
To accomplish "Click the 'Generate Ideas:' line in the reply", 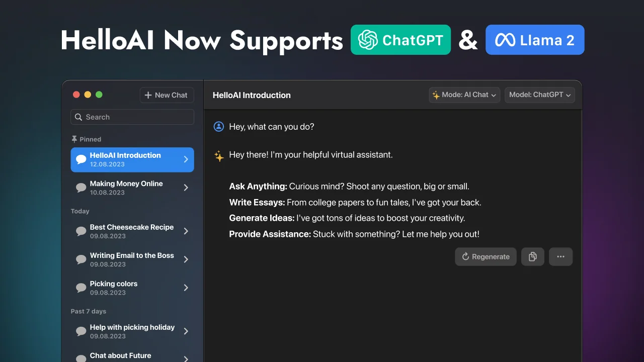I will pyautogui.click(x=347, y=218).
